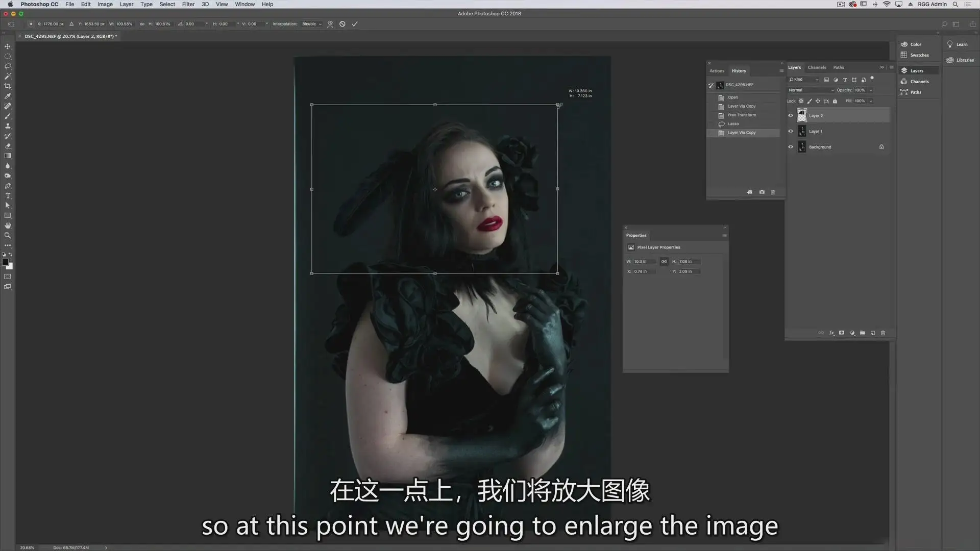The image size is (980, 551).
Task: Click the foreground color swatch
Action: [5, 262]
